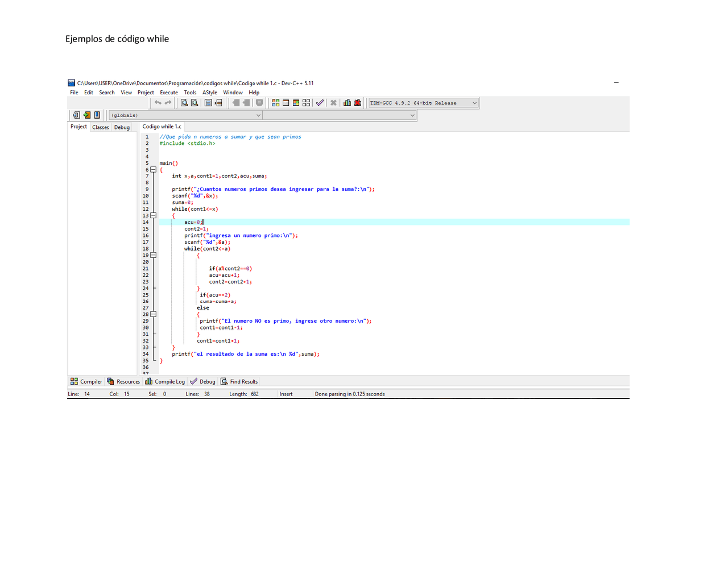Collapse the code fold marker at line 6
The height and width of the screenshot is (562, 728).
[x=154, y=169]
